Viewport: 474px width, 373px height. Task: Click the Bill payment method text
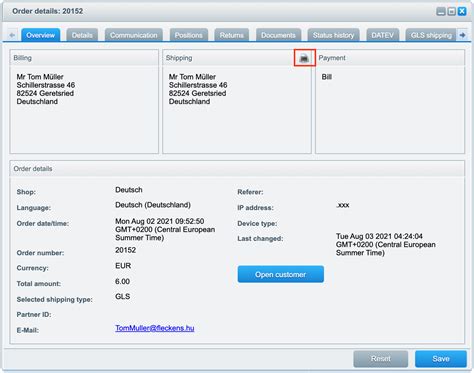coord(327,77)
